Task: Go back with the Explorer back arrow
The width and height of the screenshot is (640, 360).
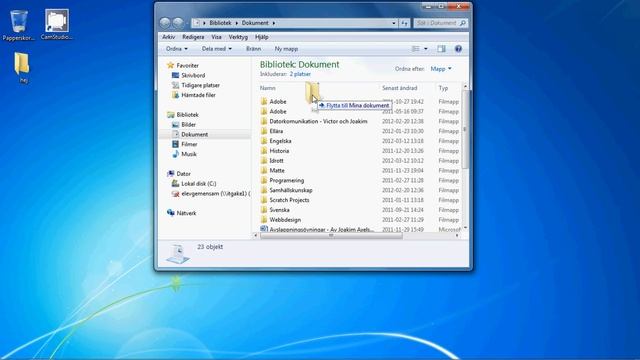Action: coord(165,23)
